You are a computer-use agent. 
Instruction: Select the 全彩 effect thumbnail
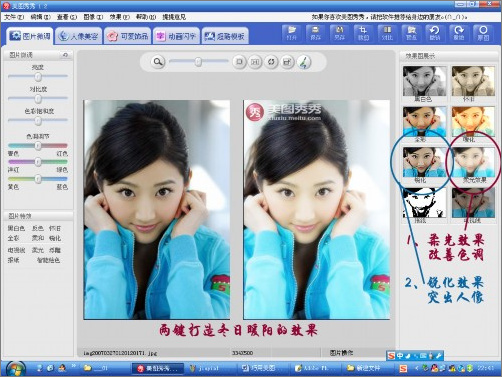click(424, 121)
